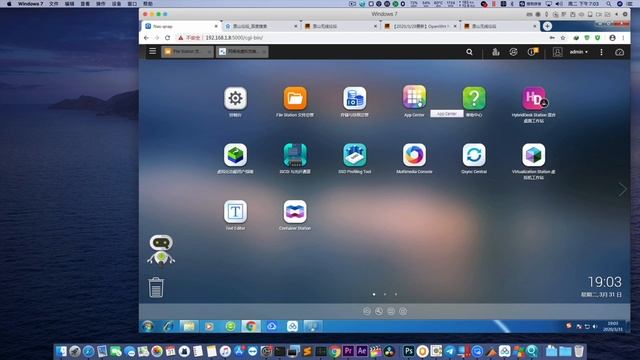Switch to the second QTS taskbar tab
This screenshot has width=640, height=360.
242,51
